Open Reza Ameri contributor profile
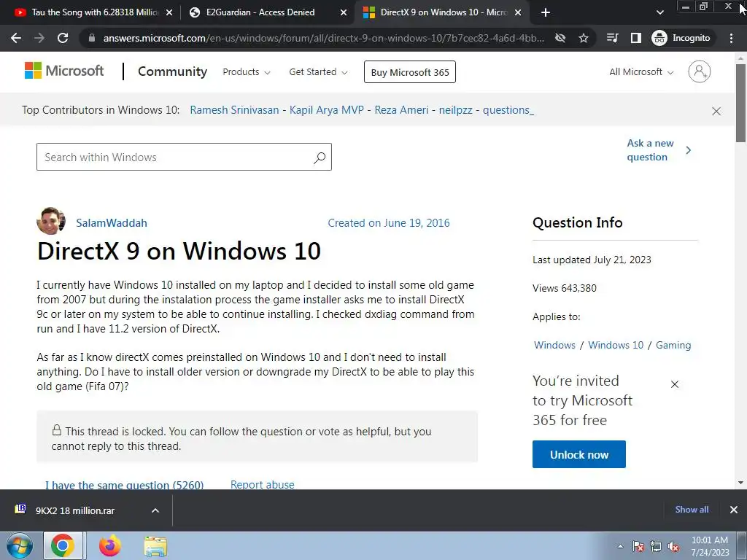The width and height of the screenshot is (747, 560). click(x=402, y=110)
